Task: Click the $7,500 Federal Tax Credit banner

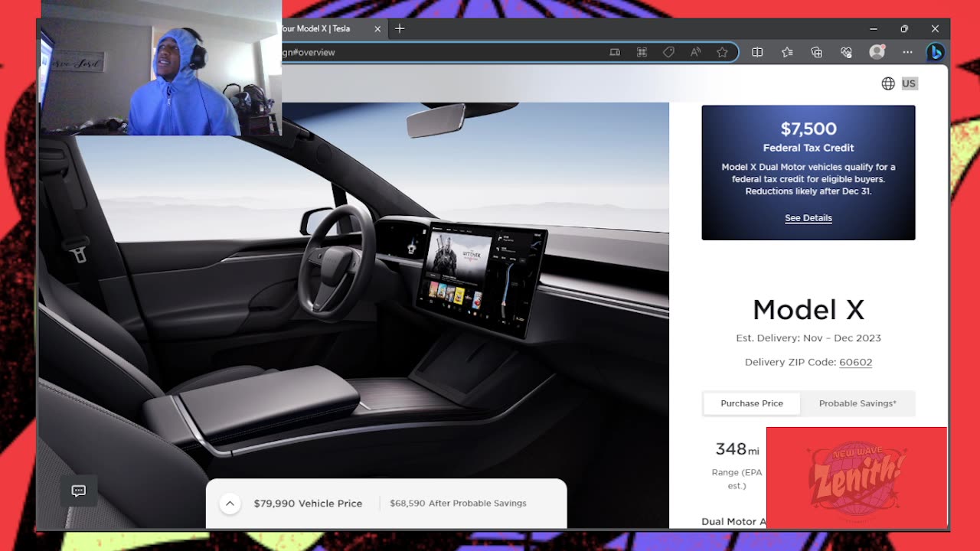Action: (x=808, y=172)
